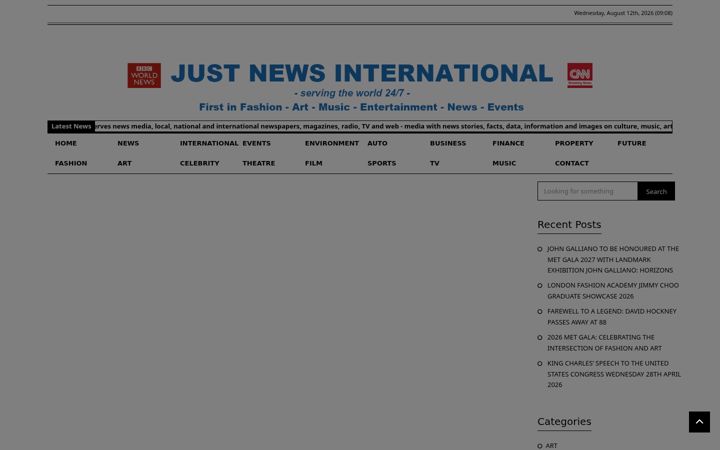Click the Wednesday, August 12th date text

click(x=623, y=13)
